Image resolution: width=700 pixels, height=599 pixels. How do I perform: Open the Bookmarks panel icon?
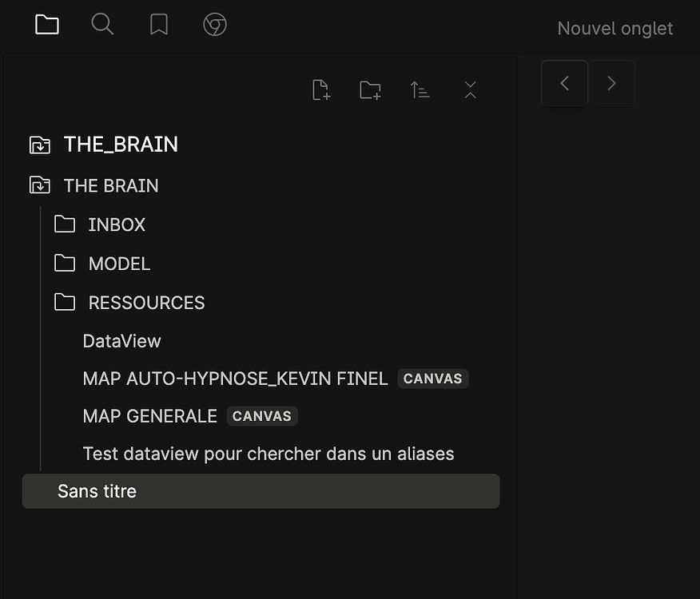tap(158, 25)
